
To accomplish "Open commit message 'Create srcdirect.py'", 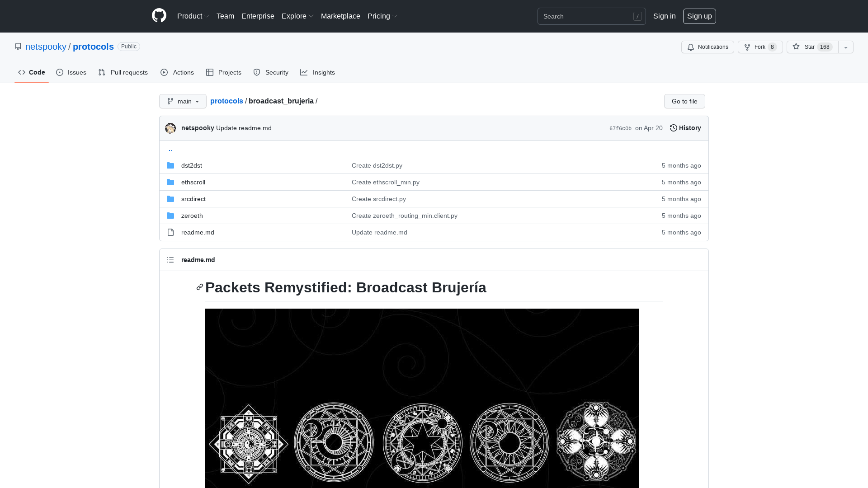I will pyautogui.click(x=379, y=199).
